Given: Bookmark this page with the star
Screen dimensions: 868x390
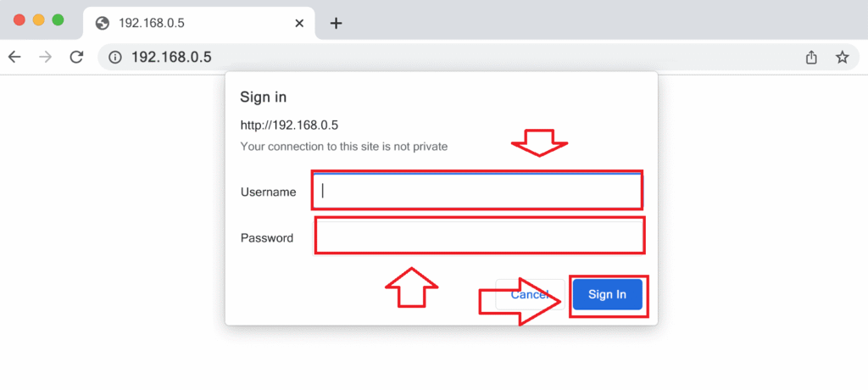Looking at the screenshot, I should pyautogui.click(x=842, y=57).
